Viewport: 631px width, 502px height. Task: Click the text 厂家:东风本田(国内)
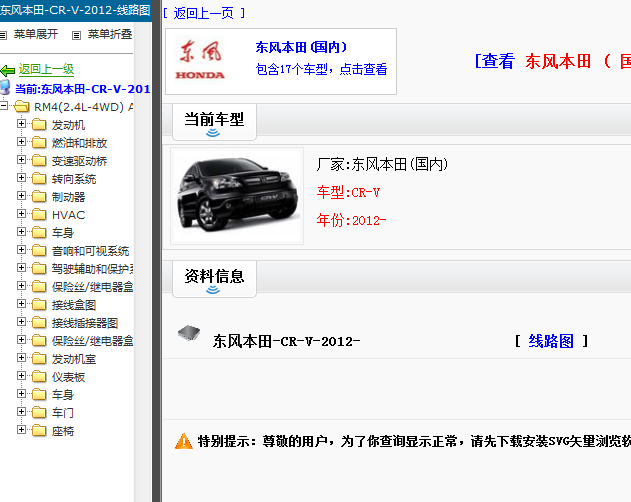point(382,164)
